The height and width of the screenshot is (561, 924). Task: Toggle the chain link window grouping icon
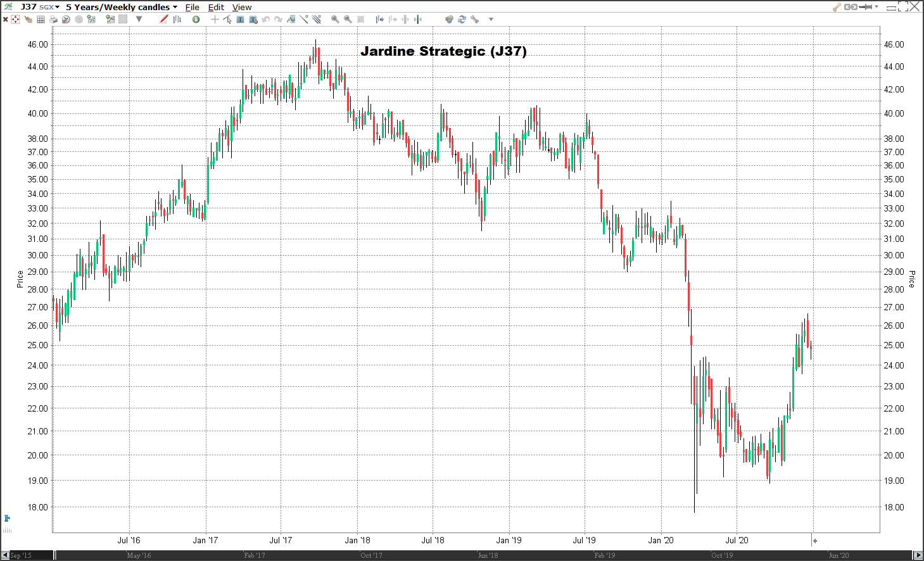(x=851, y=7)
